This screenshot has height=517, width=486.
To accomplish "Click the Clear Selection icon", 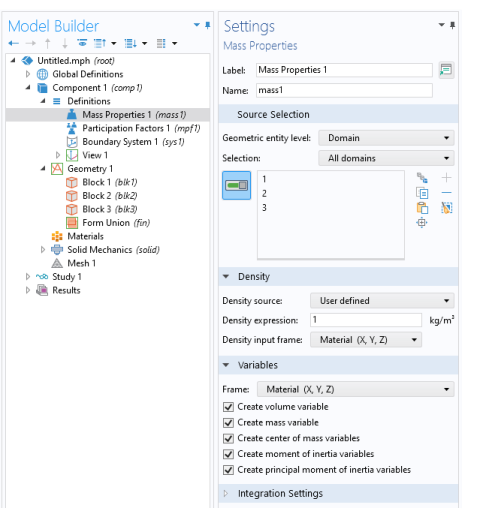I will pyautogui.click(x=446, y=208).
